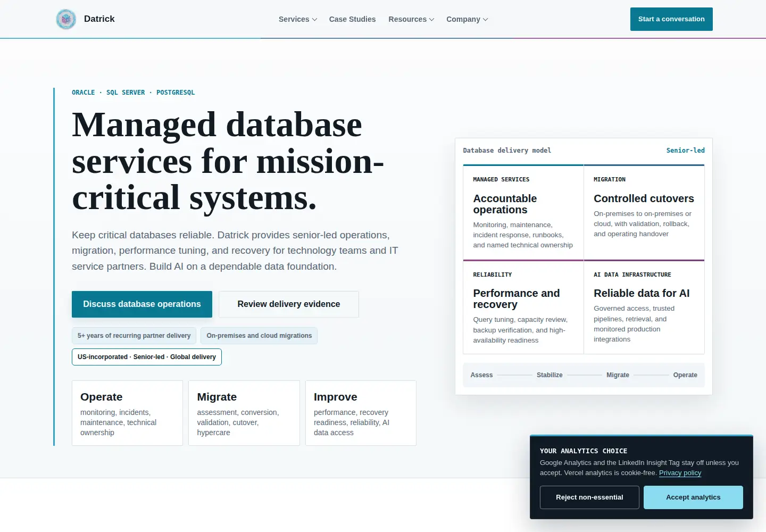Select the US-incorporated Senior-led Global delivery badge

click(147, 357)
